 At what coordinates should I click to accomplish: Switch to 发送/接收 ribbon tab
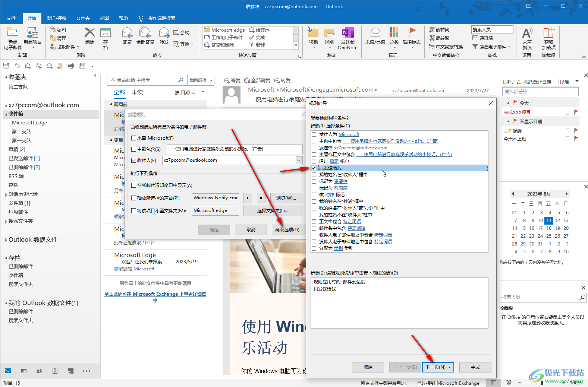point(56,18)
